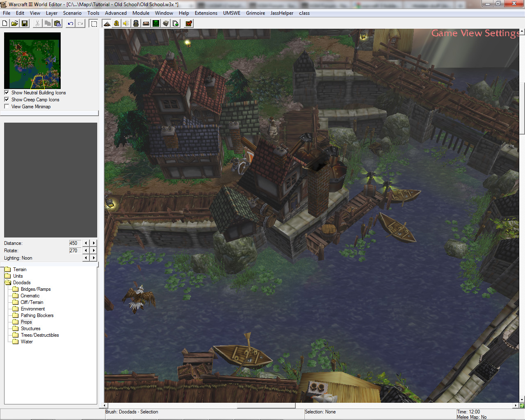
Task: Open the Sound Editor speaker icon
Action: pos(126,23)
